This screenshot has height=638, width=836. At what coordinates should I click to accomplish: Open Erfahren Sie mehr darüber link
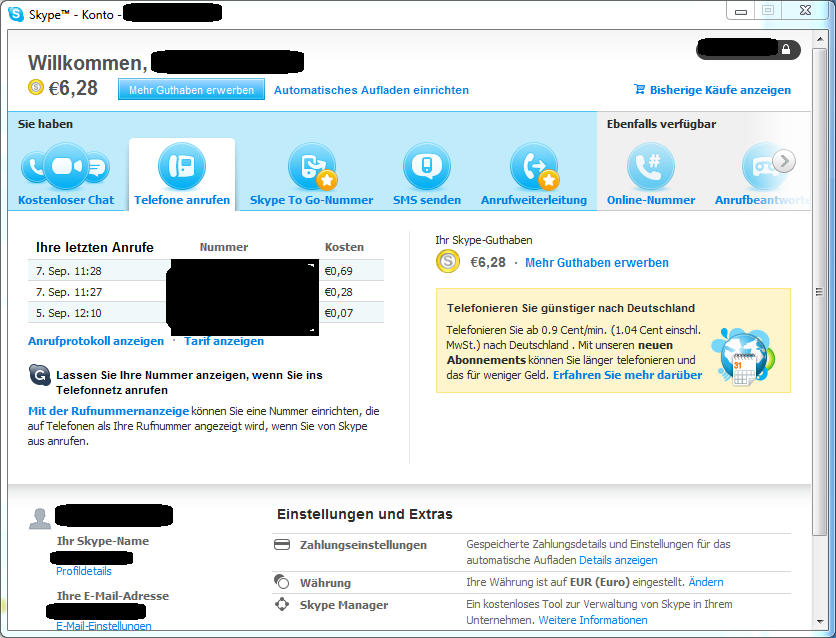[x=627, y=375]
